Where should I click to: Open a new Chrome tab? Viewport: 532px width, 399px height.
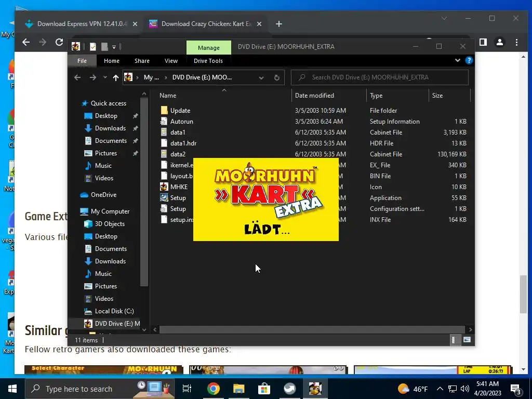[x=278, y=24]
